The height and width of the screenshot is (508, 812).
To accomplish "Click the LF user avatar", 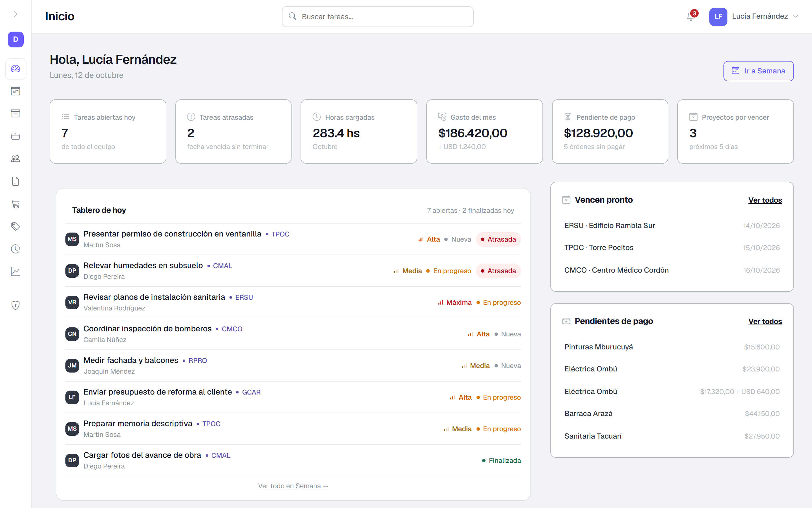I will tap(718, 16).
